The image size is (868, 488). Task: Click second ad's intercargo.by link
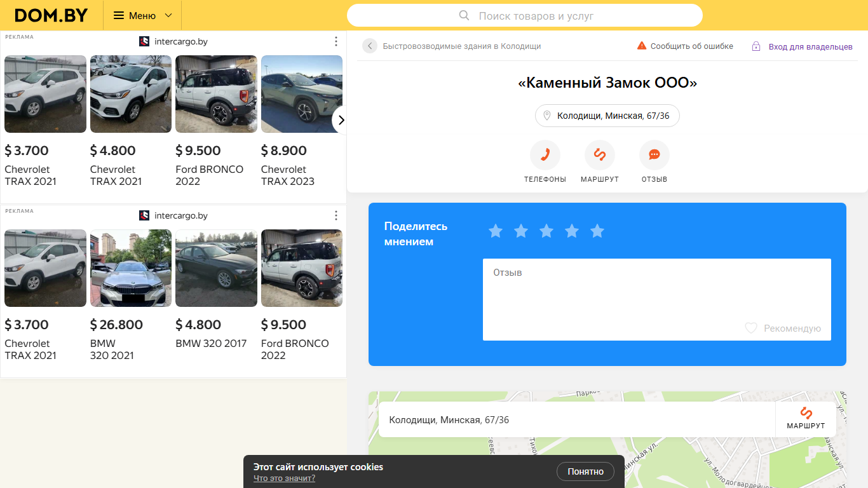pos(181,215)
